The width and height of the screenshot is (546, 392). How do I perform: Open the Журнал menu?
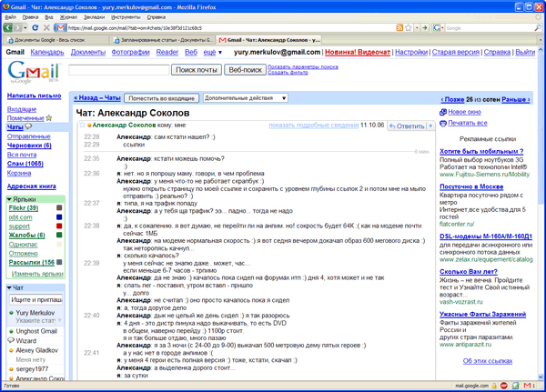pos(68,17)
